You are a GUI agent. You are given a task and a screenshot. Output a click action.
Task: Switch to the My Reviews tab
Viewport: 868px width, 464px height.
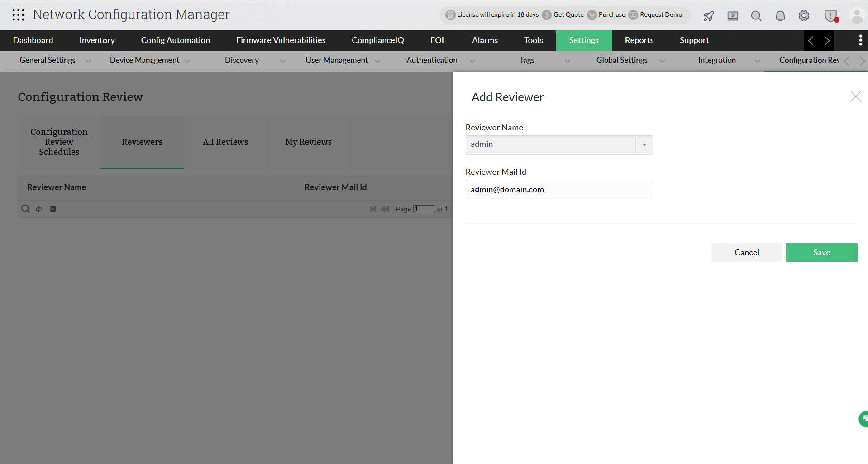click(x=309, y=142)
